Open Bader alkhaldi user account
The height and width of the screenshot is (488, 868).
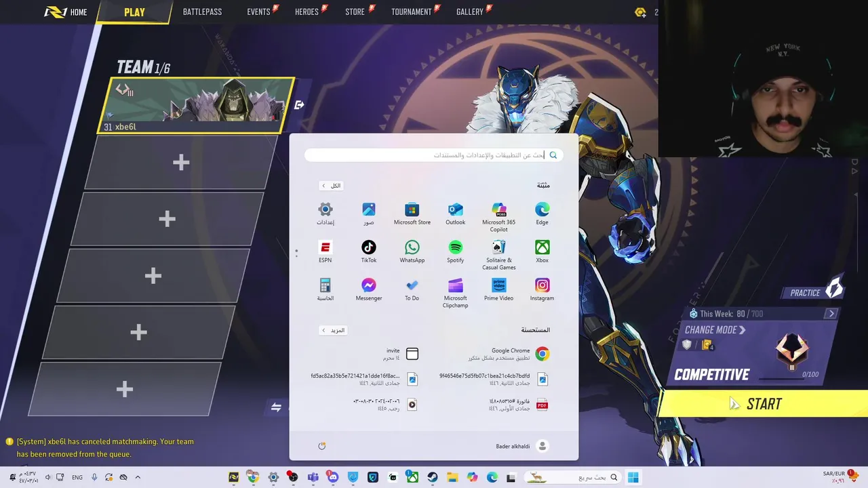[521, 446]
